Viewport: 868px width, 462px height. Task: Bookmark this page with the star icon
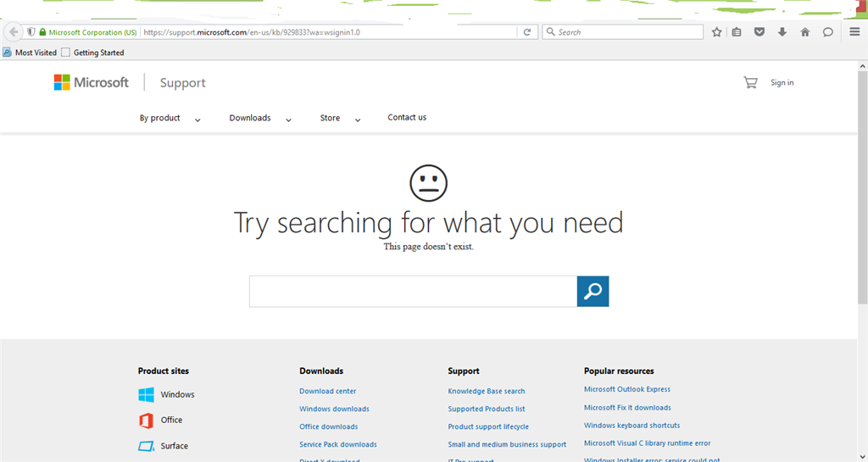coord(717,32)
